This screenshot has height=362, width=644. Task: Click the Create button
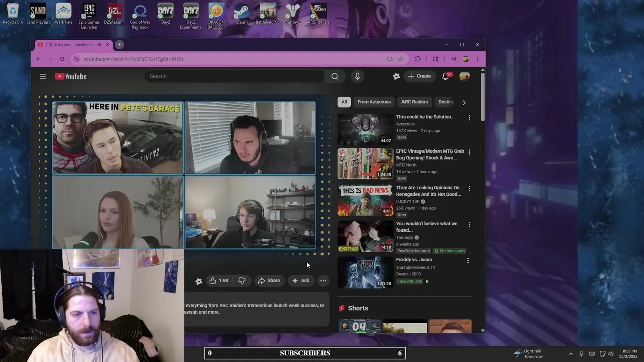point(419,76)
